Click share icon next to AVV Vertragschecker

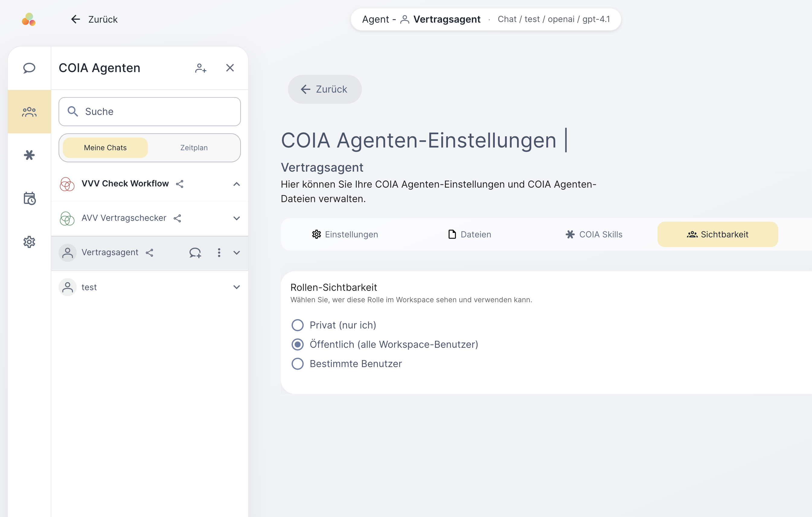coord(177,218)
